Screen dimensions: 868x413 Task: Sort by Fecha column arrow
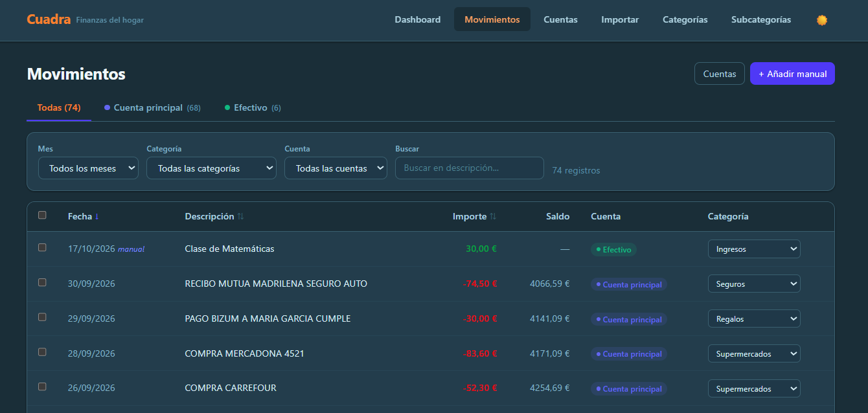tap(97, 217)
